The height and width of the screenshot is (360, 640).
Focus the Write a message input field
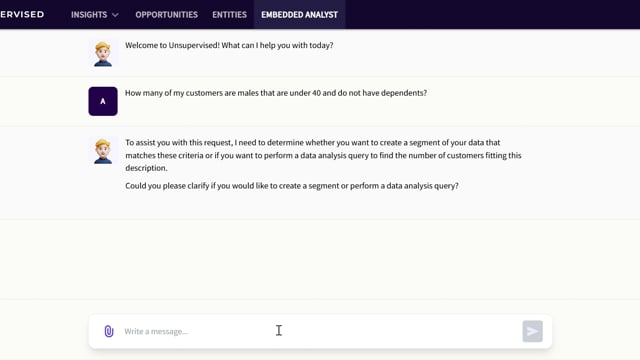pyautogui.click(x=320, y=331)
